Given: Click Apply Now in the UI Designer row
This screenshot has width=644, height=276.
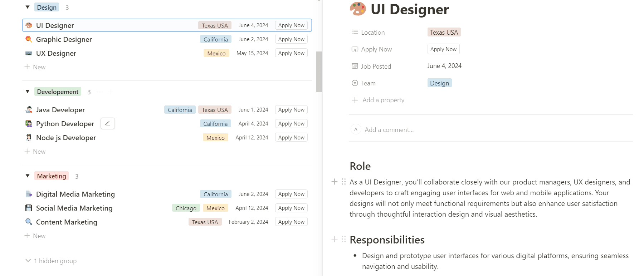Looking at the screenshot, I should (x=291, y=25).
